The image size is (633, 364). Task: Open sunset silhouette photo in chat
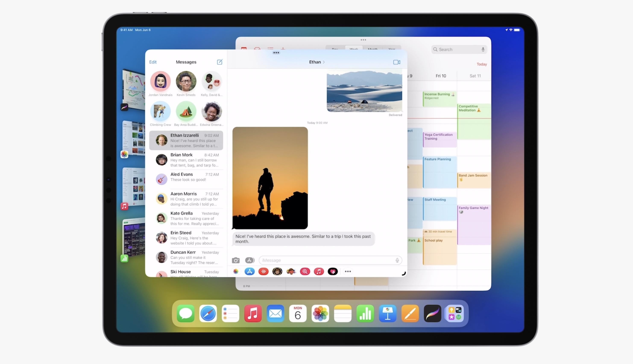[270, 178]
